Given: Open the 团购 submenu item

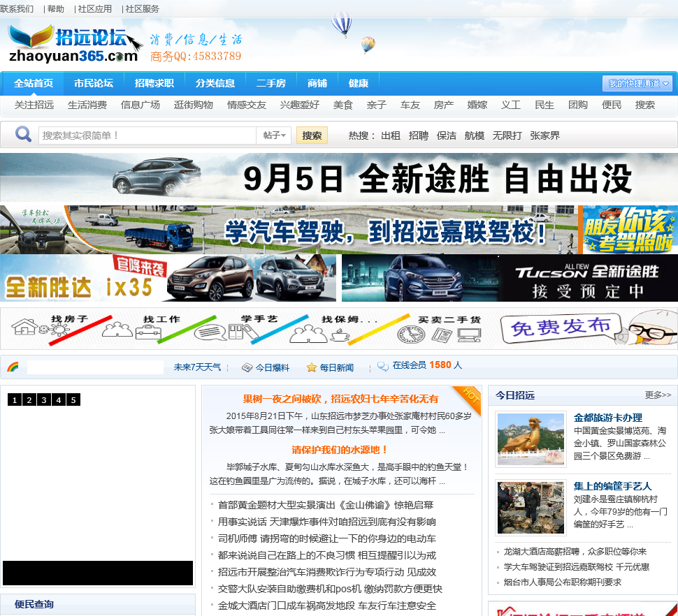Looking at the screenshot, I should (577, 105).
